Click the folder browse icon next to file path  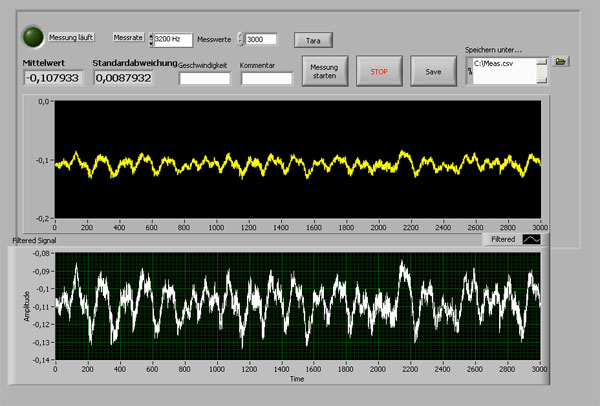(562, 61)
